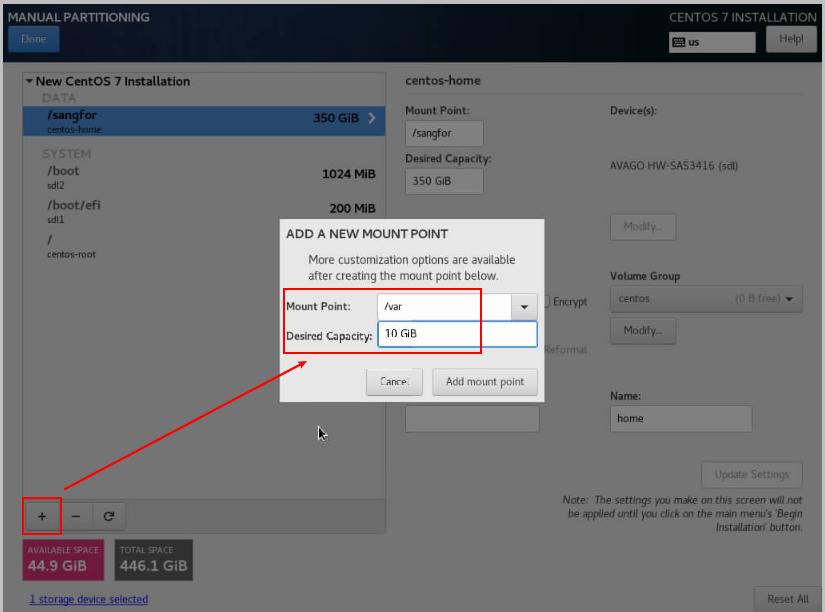This screenshot has height=612, width=825.
Task: Click the plus add mount point icon
Action: click(42, 516)
